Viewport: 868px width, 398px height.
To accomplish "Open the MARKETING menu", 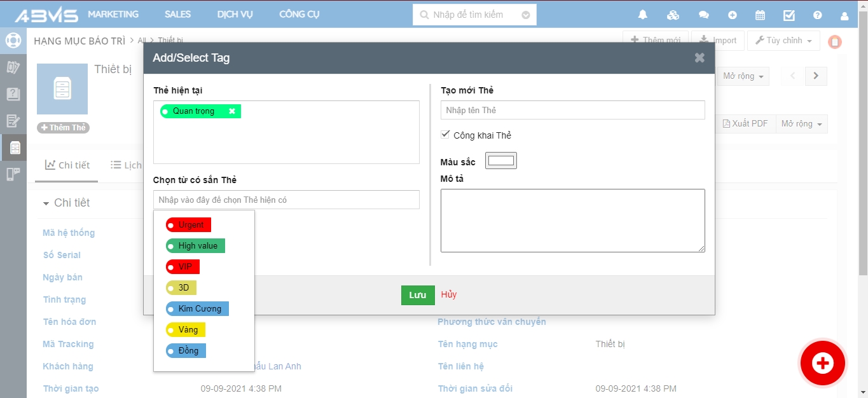I will [x=113, y=14].
